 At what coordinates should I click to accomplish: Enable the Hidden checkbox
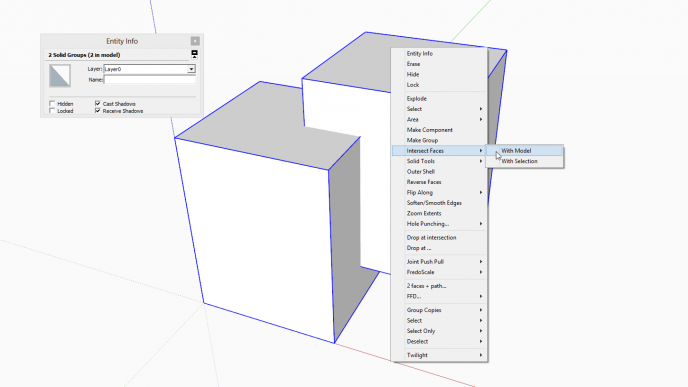point(52,104)
